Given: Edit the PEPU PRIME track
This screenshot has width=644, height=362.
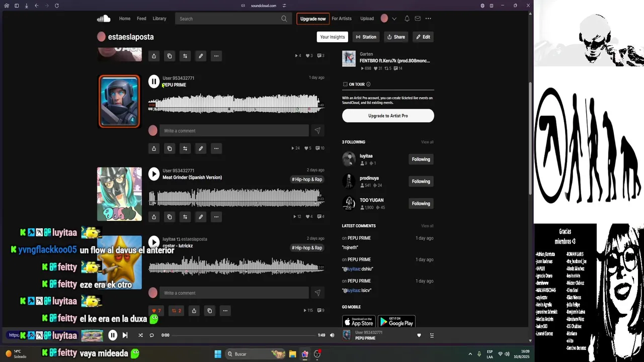Looking at the screenshot, I should tap(201, 148).
